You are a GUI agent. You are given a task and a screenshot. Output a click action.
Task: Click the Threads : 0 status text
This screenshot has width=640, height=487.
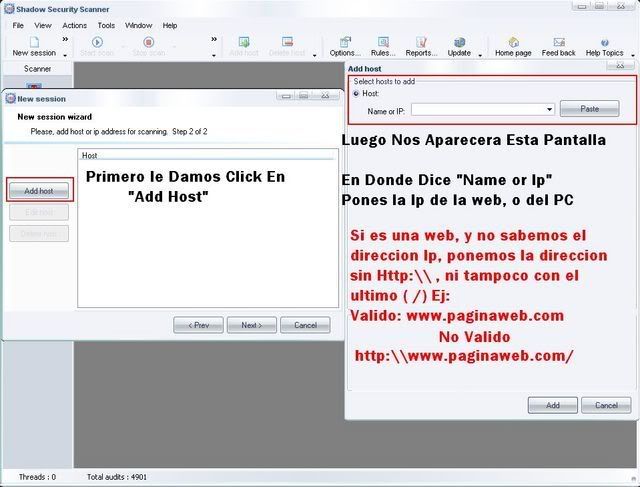pyautogui.click(x=38, y=477)
